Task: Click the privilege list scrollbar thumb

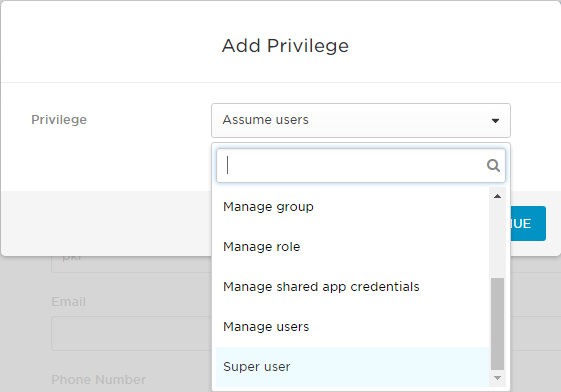Action: [x=497, y=324]
